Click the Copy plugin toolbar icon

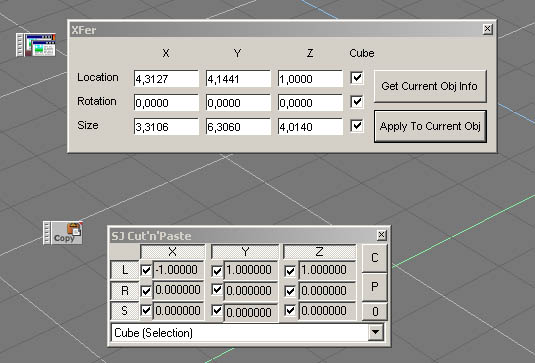tap(63, 233)
